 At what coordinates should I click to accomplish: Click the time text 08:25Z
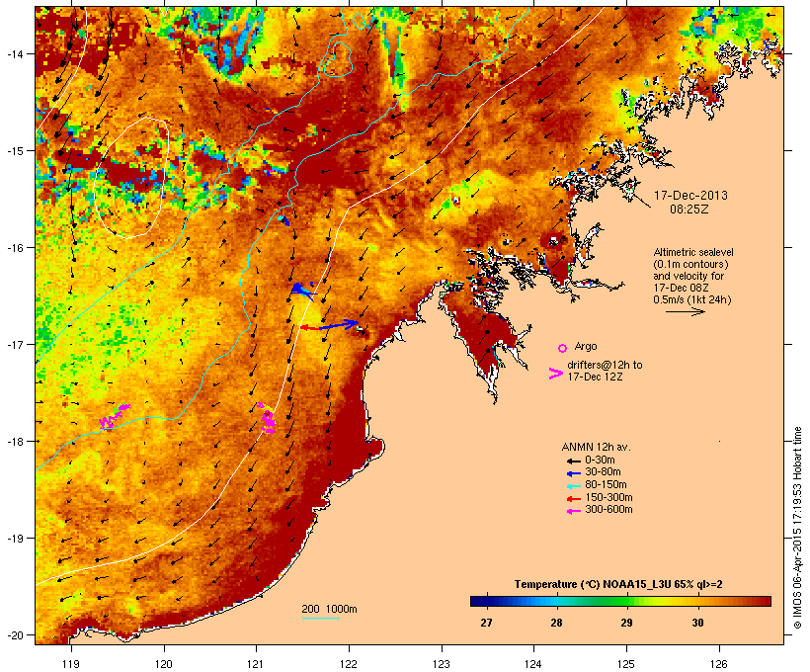tap(689, 210)
